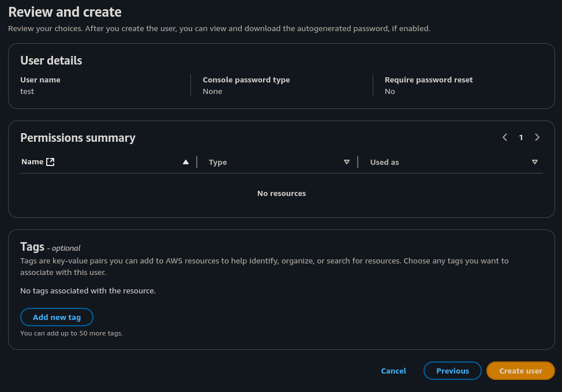Click the Permissions summary heading

click(x=78, y=138)
